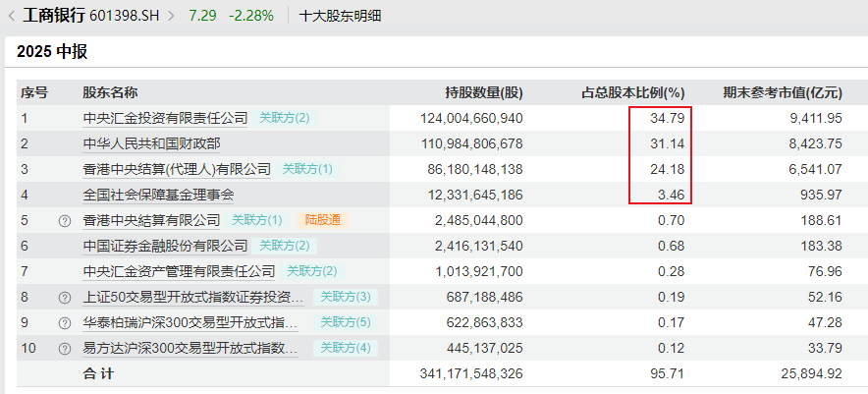Image resolution: width=868 pixels, height=394 pixels.
Task: Open shareholder 上证50交易型开放式指数证券投资
Action: (193, 297)
